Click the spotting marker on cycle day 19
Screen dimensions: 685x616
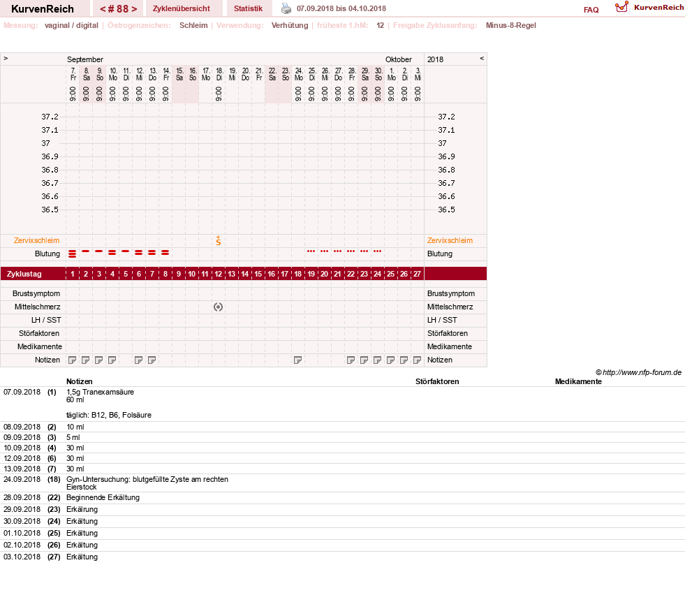click(x=311, y=251)
